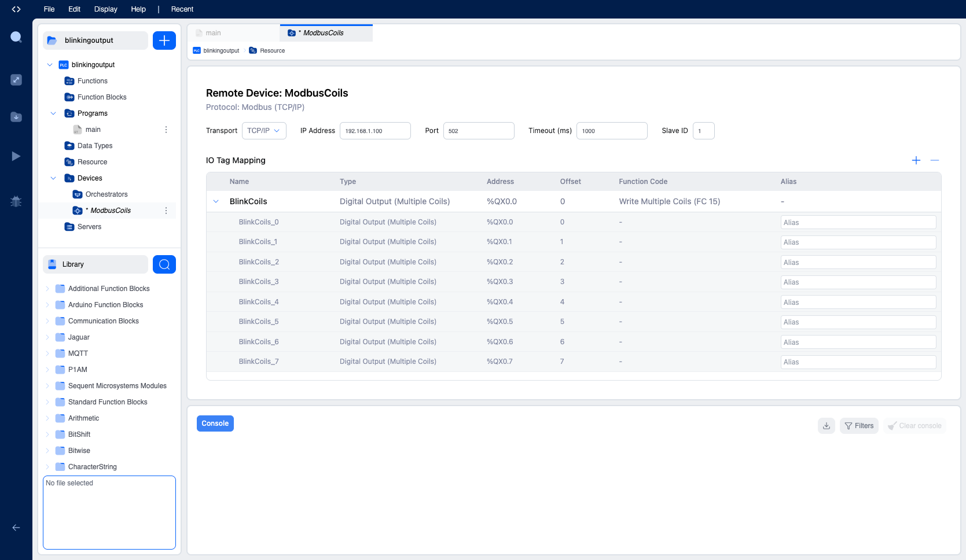Click the blue plus button beside blinkingoutput

[x=164, y=40]
